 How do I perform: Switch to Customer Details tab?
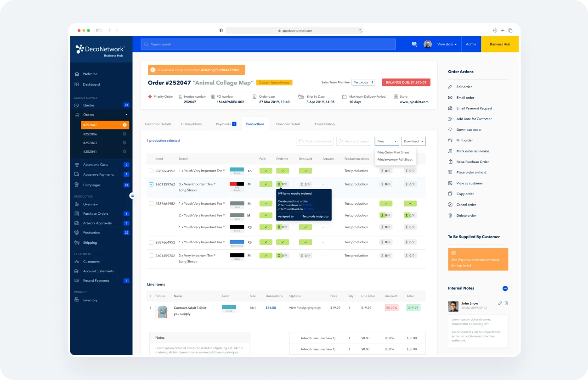coord(158,124)
